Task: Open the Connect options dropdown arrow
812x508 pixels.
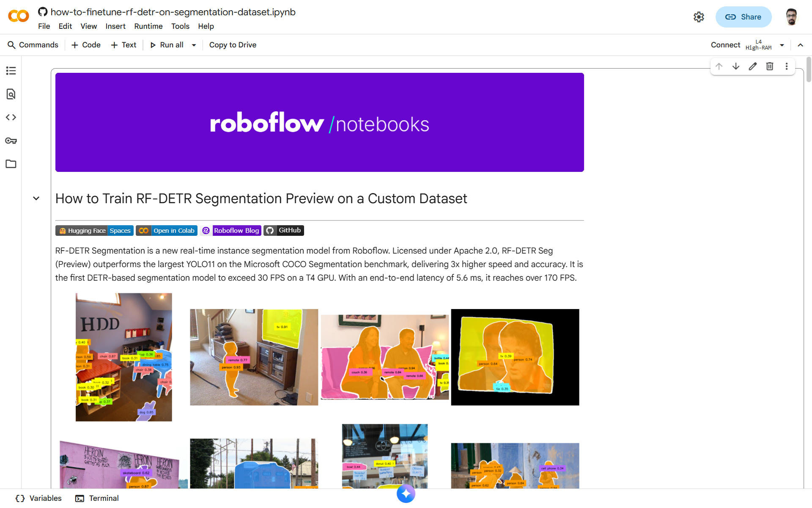Action: pos(782,45)
